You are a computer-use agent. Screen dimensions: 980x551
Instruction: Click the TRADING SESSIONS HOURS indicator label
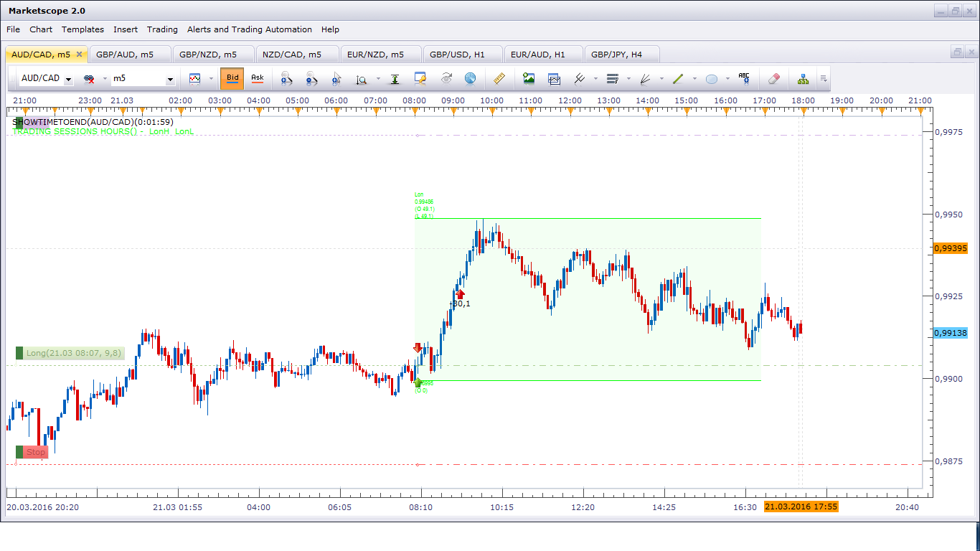coord(103,132)
